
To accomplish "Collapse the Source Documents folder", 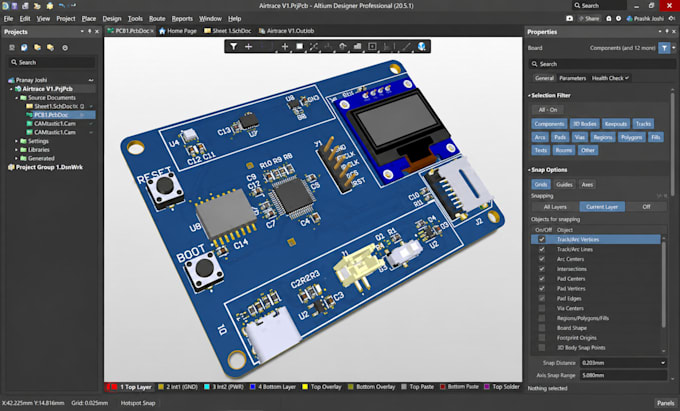I will click(16, 98).
